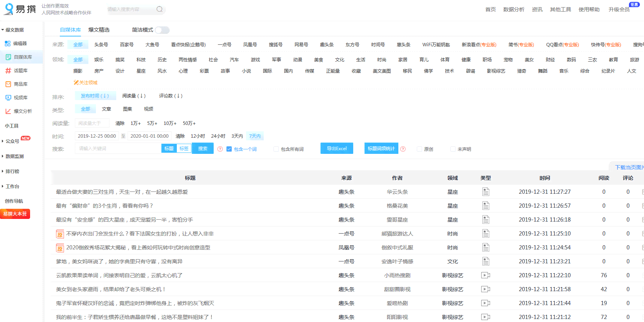Click video type icon for 阳阳影视 row
This screenshot has width=644, height=322.
tap(486, 317)
